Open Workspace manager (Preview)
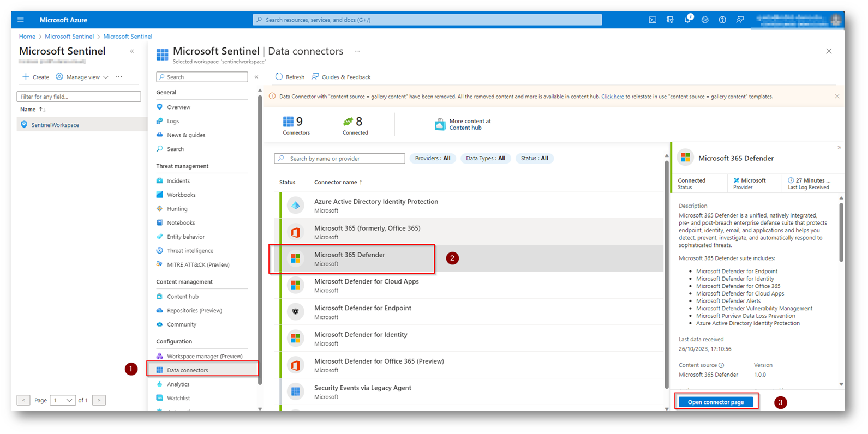Screen dimensions: 868x434 pos(205,357)
